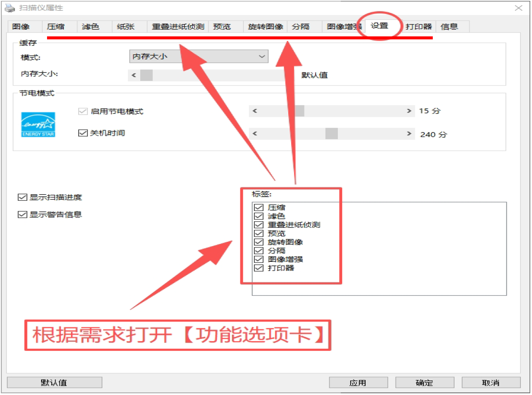Uncheck 预览 in the 标签 list
This screenshot has height=395, width=532.
[259, 233]
